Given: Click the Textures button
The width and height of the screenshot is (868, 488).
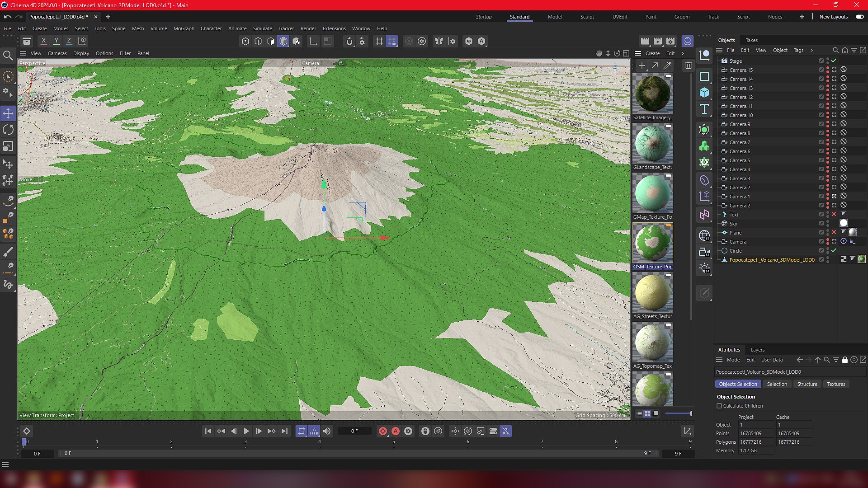Looking at the screenshot, I should pos(836,384).
